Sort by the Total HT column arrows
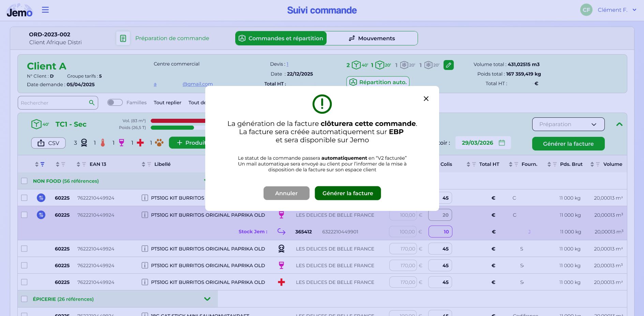 [x=468, y=164]
